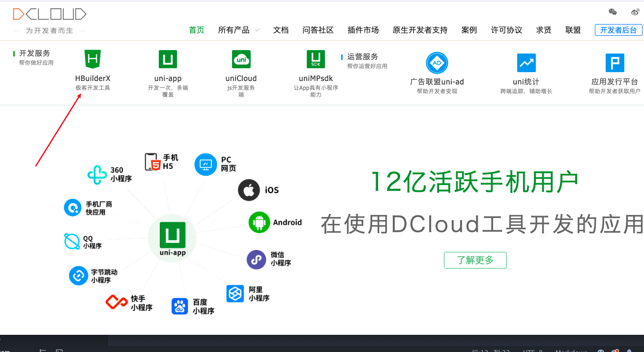Click 在使用DCloud工具开发的应用 subtitle
Viewport: 644px width, 352px height.
(x=482, y=224)
